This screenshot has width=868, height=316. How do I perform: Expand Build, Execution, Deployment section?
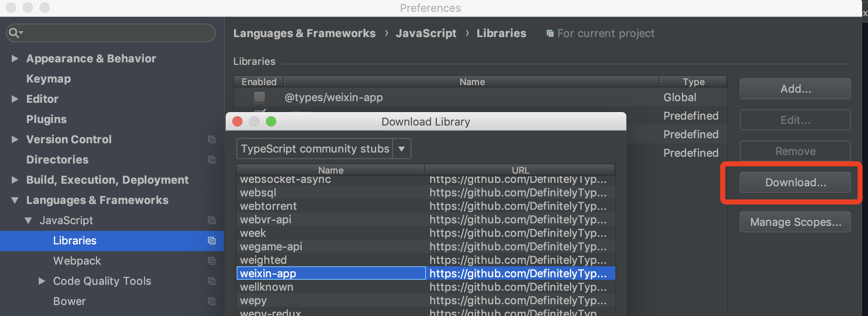tap(15, 180)
